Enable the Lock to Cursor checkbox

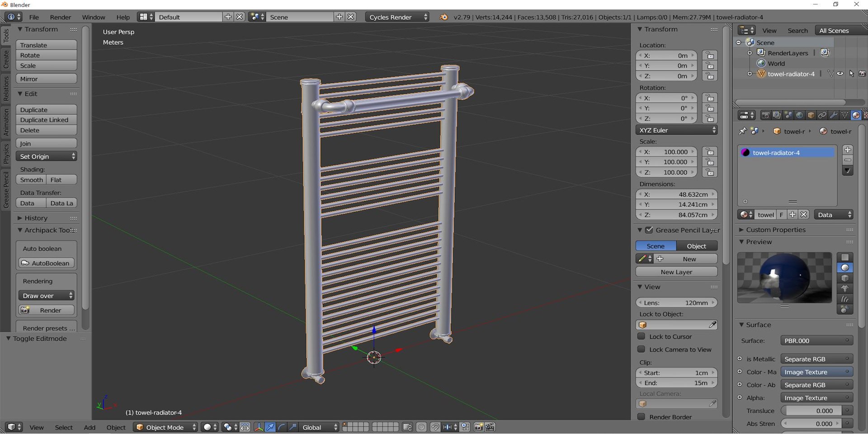[641, 336]
